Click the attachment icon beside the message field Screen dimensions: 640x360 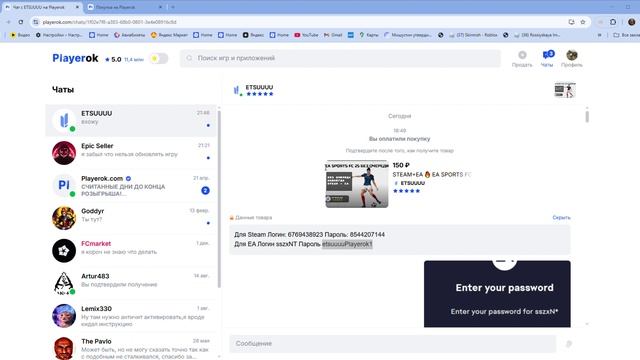click(569, 344)
